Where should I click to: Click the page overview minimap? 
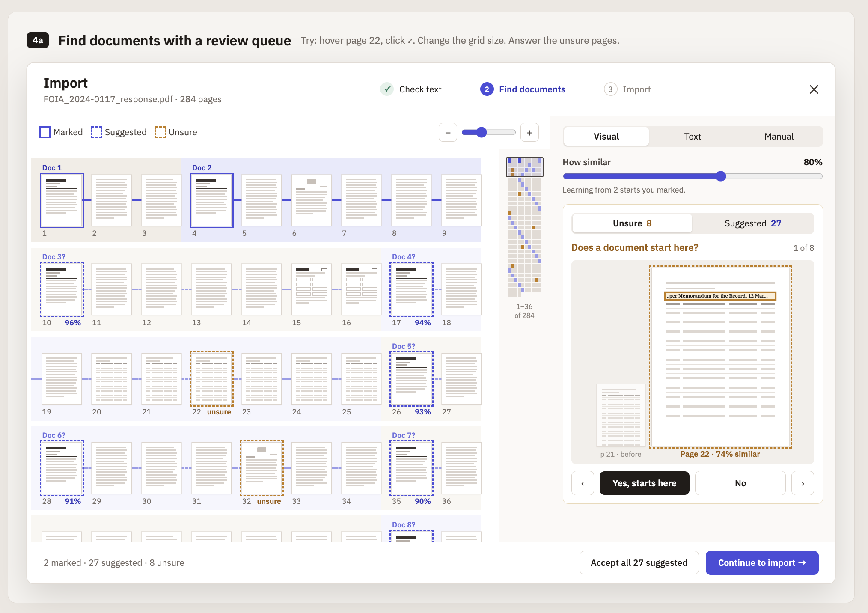coord(524,227)
